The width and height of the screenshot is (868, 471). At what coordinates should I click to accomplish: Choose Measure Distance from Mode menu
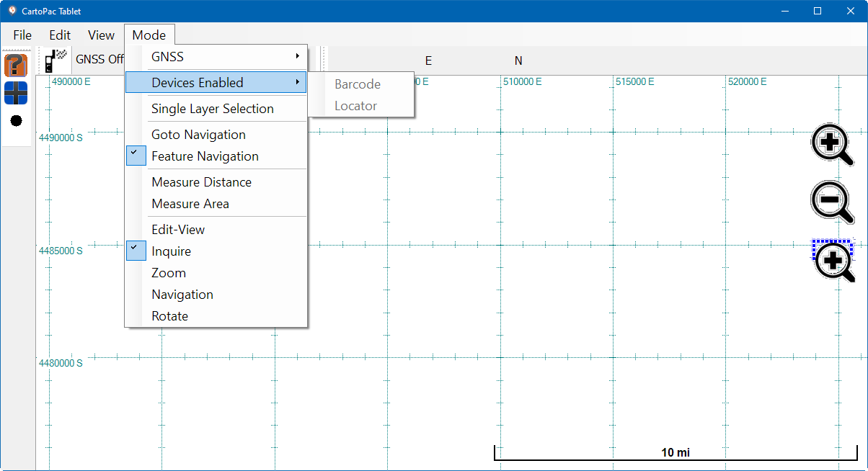[x=201, y=182]
